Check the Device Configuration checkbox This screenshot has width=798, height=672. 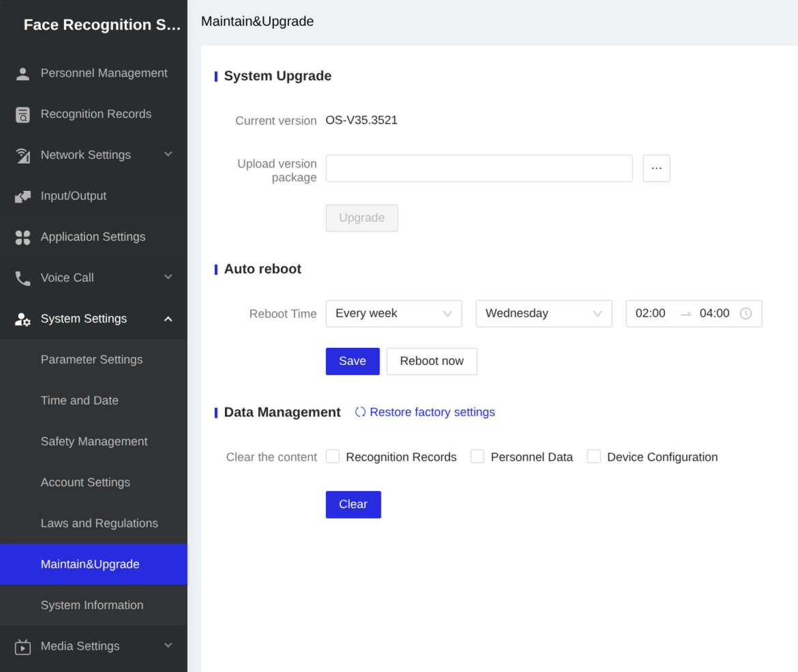594,456
